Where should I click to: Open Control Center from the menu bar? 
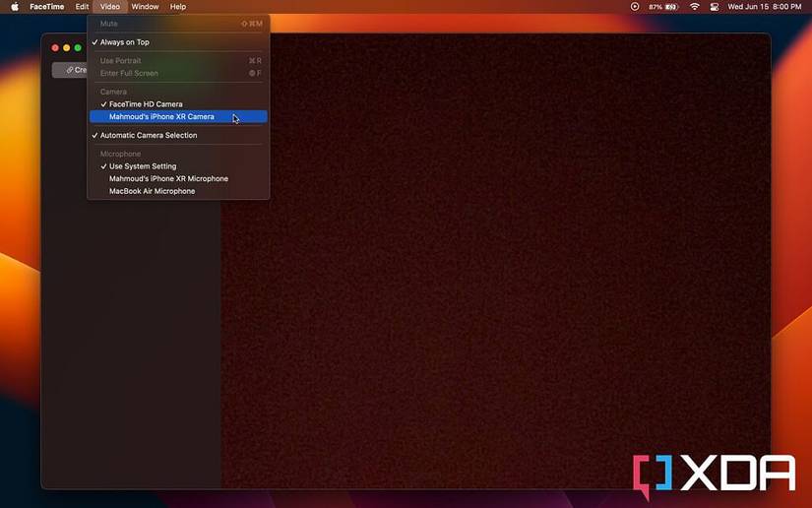pyautogui.click(x=715, y=7)
